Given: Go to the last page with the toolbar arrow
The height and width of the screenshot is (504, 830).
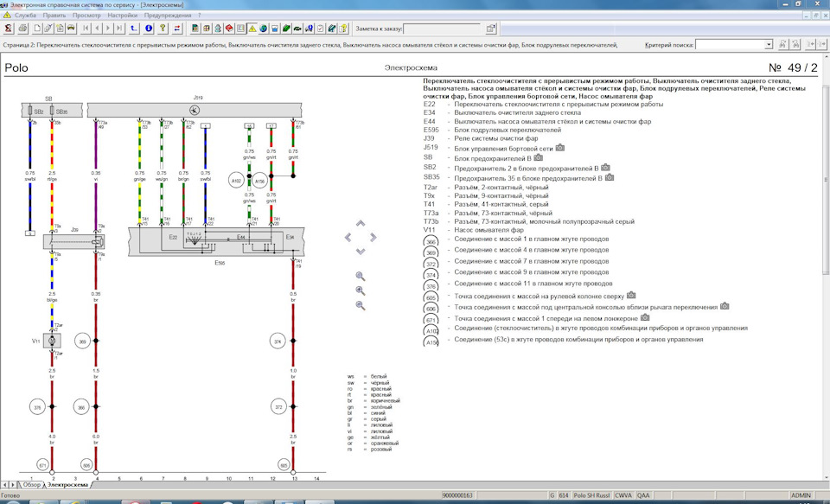Looking at the screenshot, I should (x=119, y=29).
